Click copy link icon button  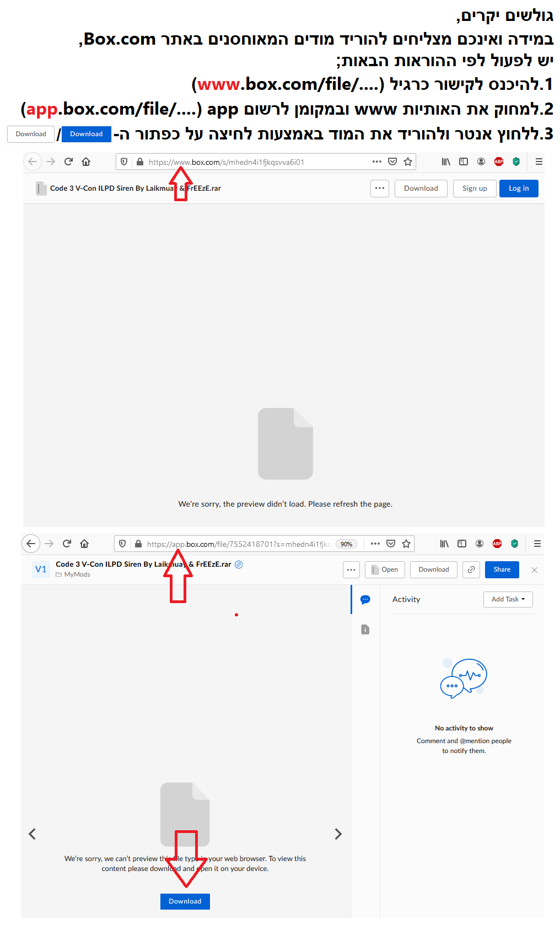pyautogui.click(x=471, y=569)
